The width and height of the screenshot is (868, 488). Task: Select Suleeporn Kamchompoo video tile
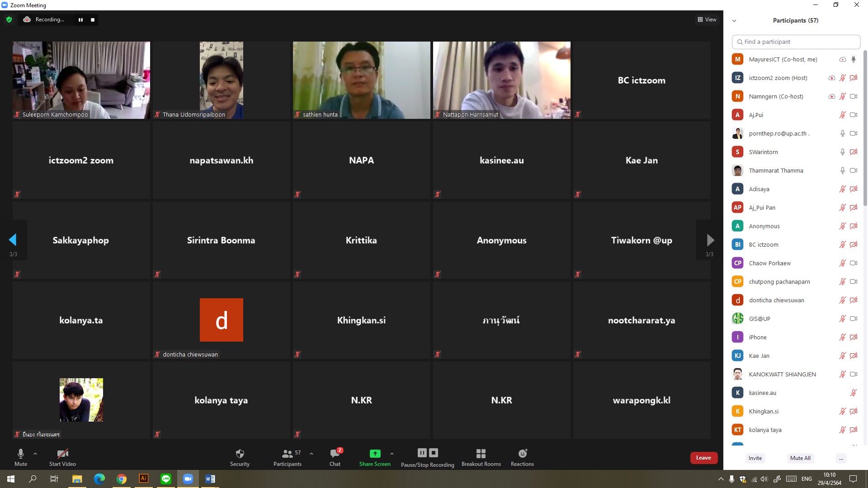pos(81,80)
